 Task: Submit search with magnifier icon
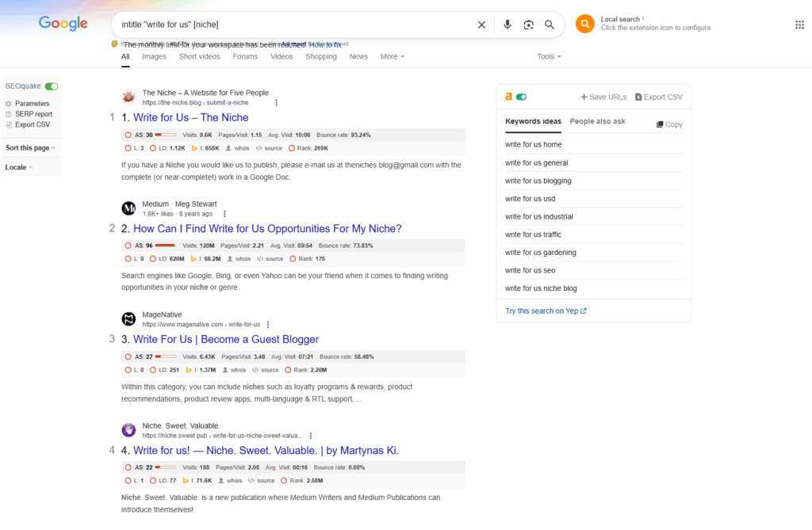click(x=550, y=25)
